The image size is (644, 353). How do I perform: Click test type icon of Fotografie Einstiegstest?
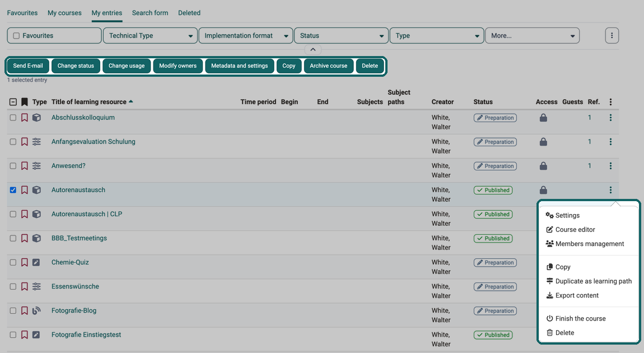pyautogui.click(x=36, y=335)
